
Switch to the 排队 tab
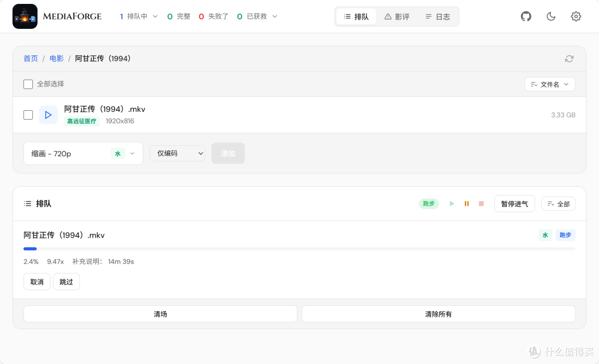pos(356,17)
